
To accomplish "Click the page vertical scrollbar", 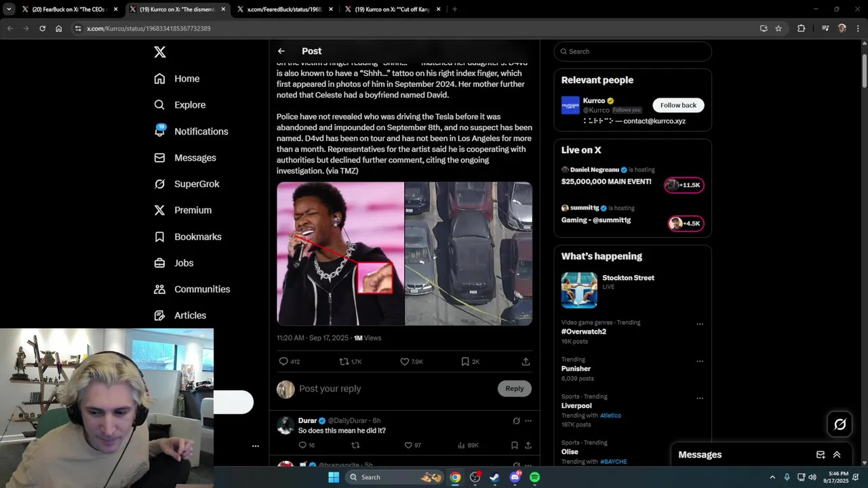I will pyautogui.click(x=864, y=71).
